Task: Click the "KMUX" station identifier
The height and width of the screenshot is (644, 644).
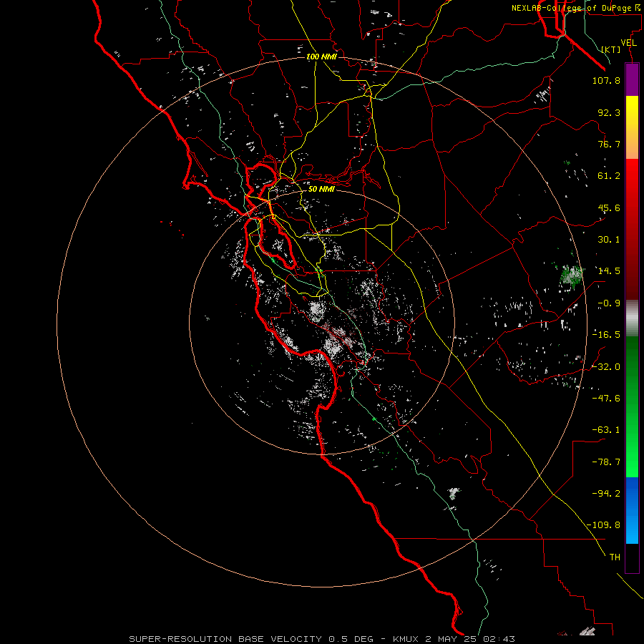Action: 406,639
